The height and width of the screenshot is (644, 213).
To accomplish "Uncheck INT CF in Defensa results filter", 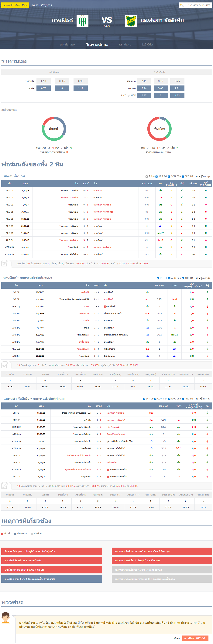I will tap(144, 399).
